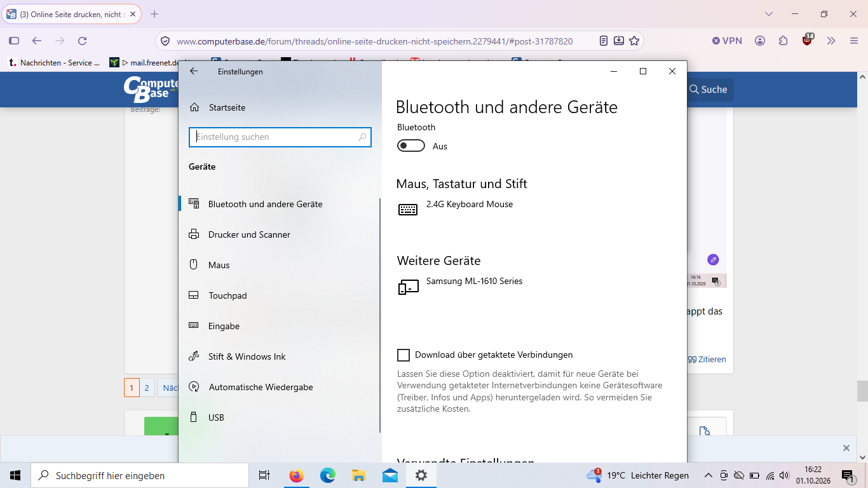Open Stift & Windows Ink settings

(x=280, y=356)
